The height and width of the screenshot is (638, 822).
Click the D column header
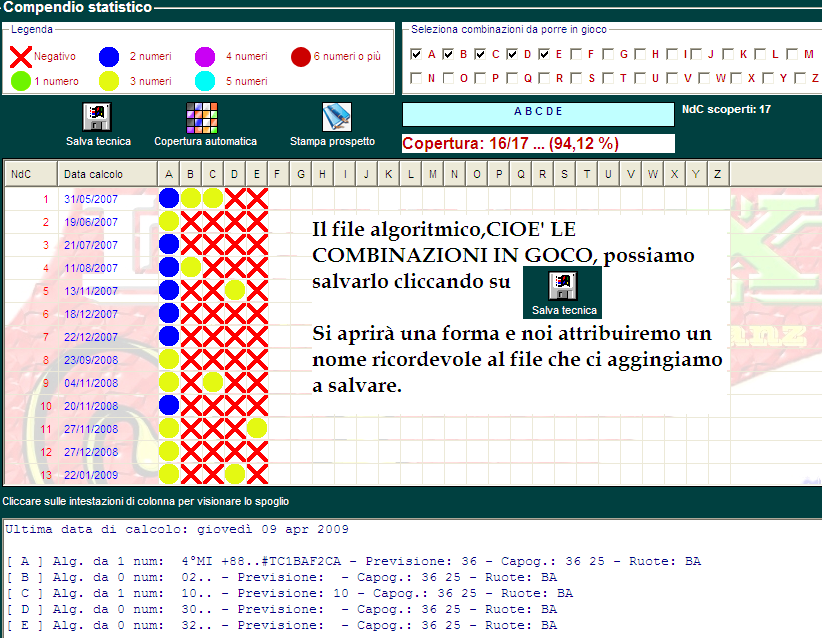[x=235, y=174]
